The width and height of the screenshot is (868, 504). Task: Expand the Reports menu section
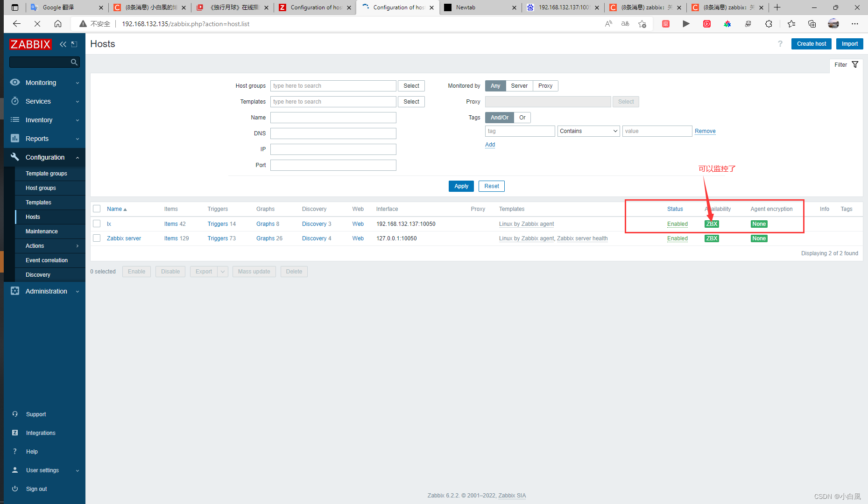pos(78,139)
